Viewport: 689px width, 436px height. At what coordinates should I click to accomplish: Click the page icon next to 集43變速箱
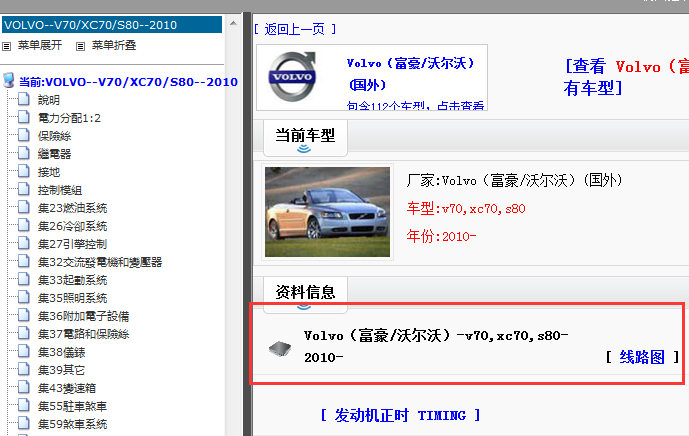pyautogui.click(x=24, y=388)
